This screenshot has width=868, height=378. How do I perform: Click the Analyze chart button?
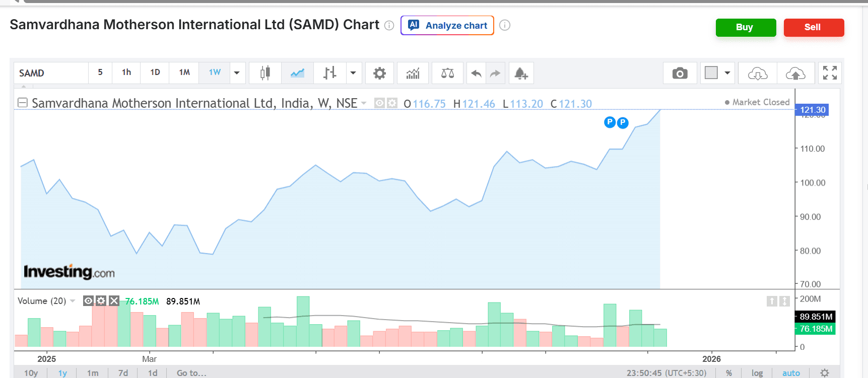point(447,26)
